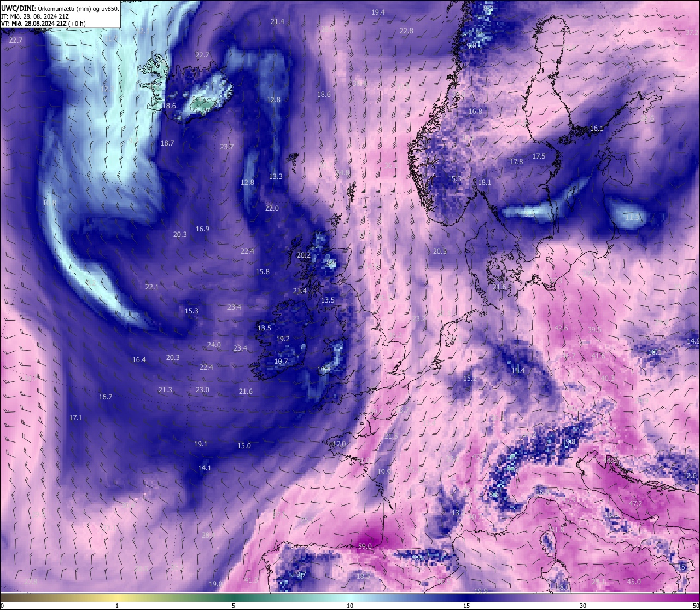This screenshot has width=700, height=610.
Task: Click the 19.4 value on the map
Action: click(x=378, y=12)
